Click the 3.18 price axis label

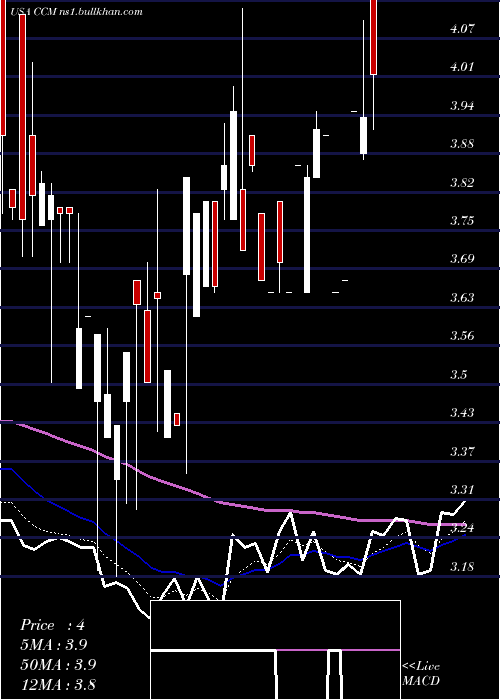click(462, 567)
